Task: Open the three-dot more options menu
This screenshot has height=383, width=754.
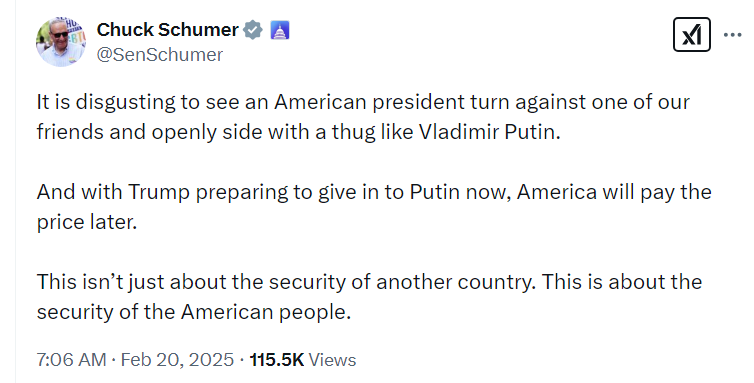Action: tap(732, 35)
